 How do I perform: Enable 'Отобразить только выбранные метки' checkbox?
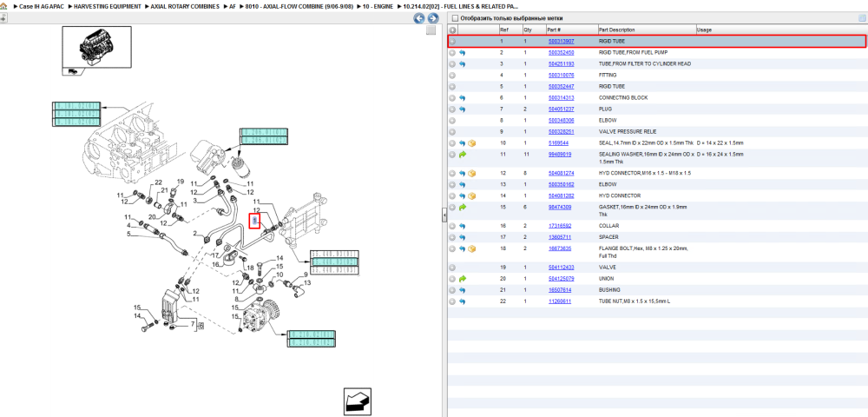click(x=455, y=18)
